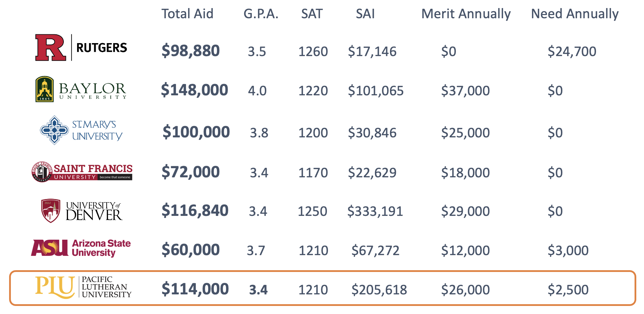644x314 pixels.
Task: Click Rutgers total aid $98,880
Action: [190, 51]
